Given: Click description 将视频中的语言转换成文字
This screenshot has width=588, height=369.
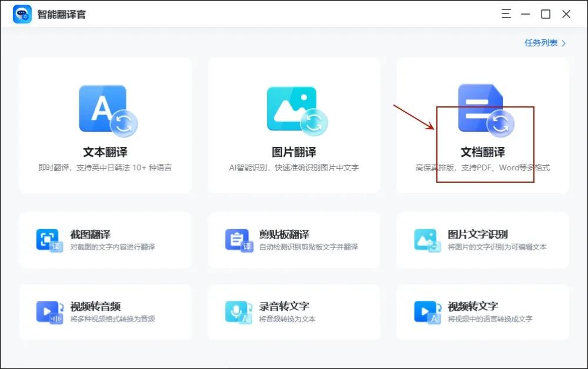Looking at the screenshot, I should point(490,319).
